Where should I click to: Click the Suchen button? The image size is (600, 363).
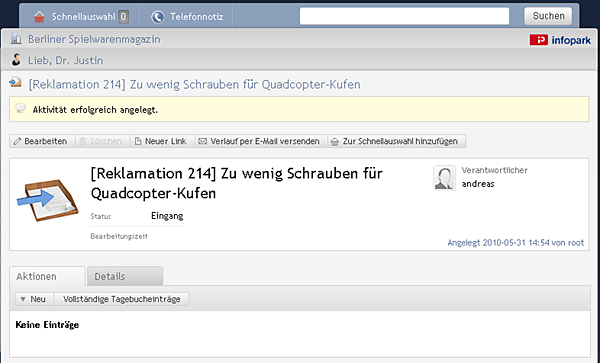548,16
